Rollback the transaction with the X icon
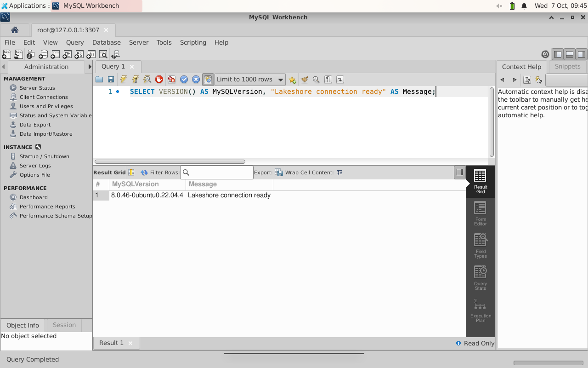This screenshot has height=368, width=588. click(x=196, y=80)
